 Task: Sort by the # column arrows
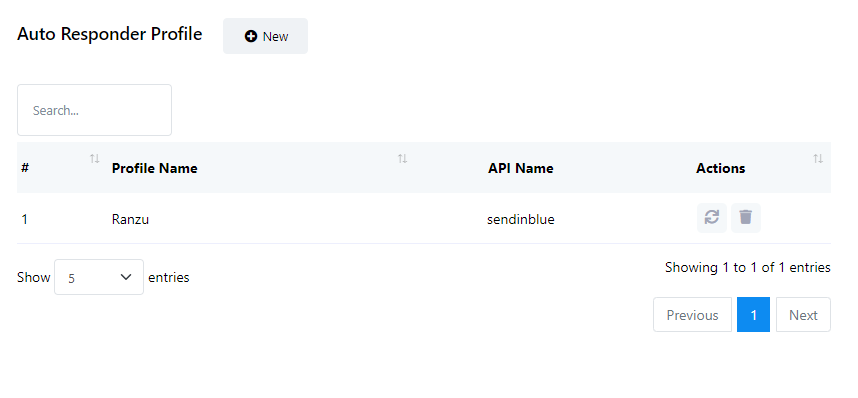(x=95, y=159)
